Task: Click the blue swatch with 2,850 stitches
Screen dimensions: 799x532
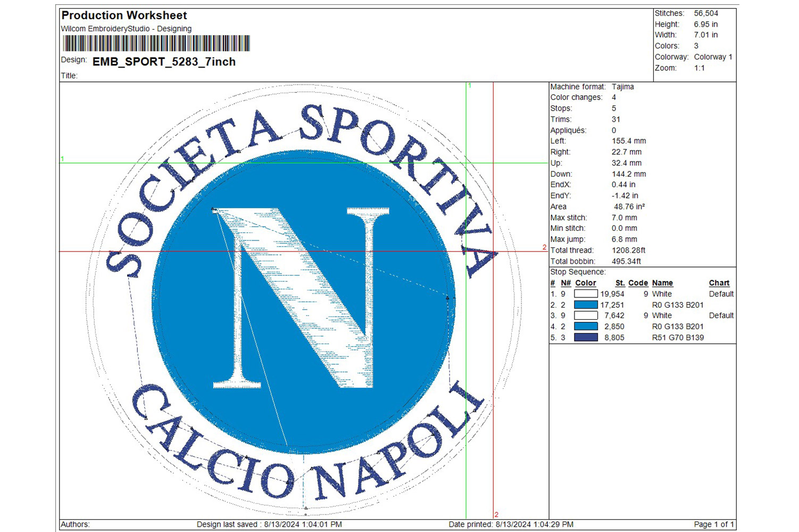Action: coord(586,327)
